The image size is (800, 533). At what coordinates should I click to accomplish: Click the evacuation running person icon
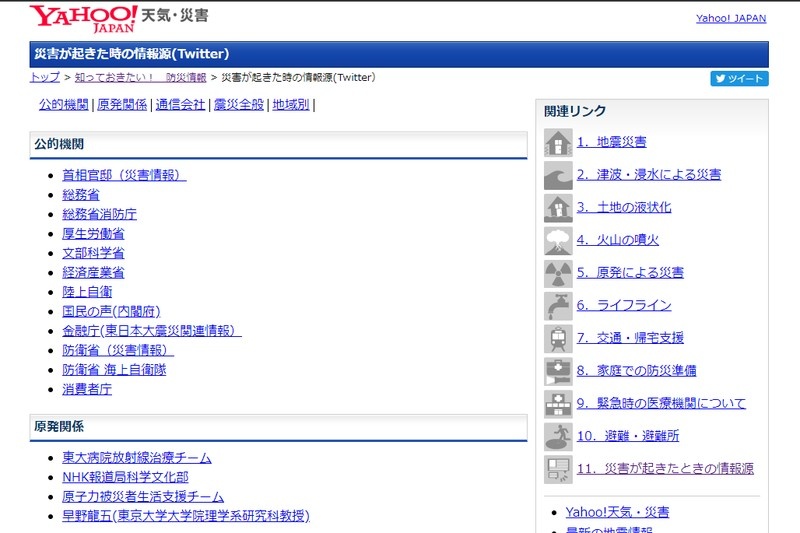pos(558,436)
